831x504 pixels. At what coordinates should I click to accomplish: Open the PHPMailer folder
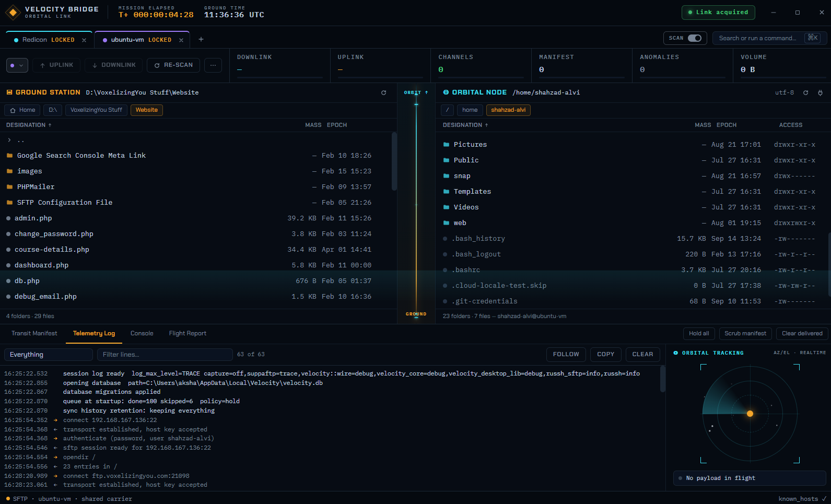196,187
